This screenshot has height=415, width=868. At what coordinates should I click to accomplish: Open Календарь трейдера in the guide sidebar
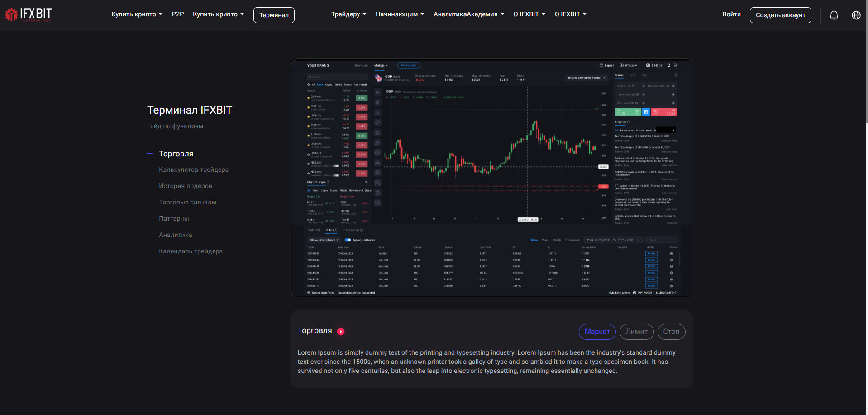click(191, 251)
